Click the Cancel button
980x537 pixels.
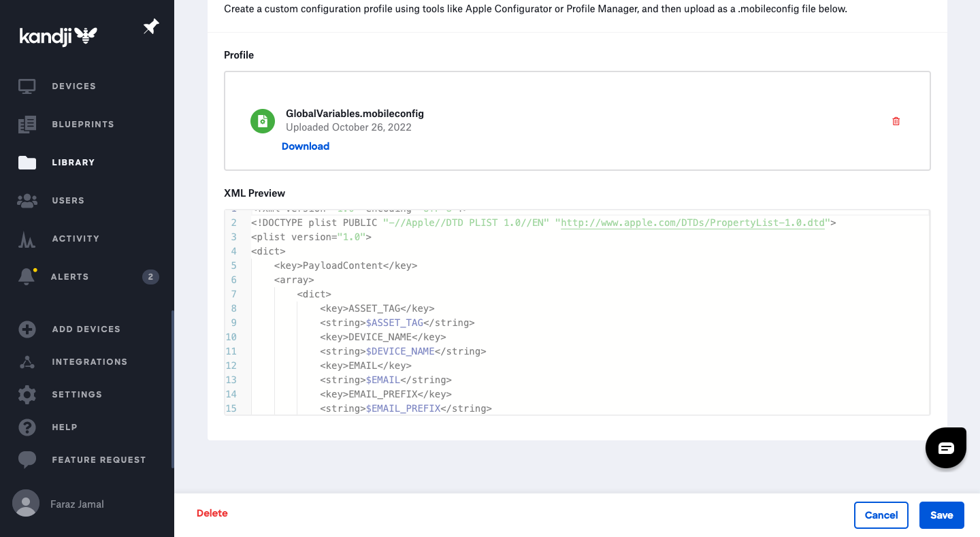tap(881, 515)
